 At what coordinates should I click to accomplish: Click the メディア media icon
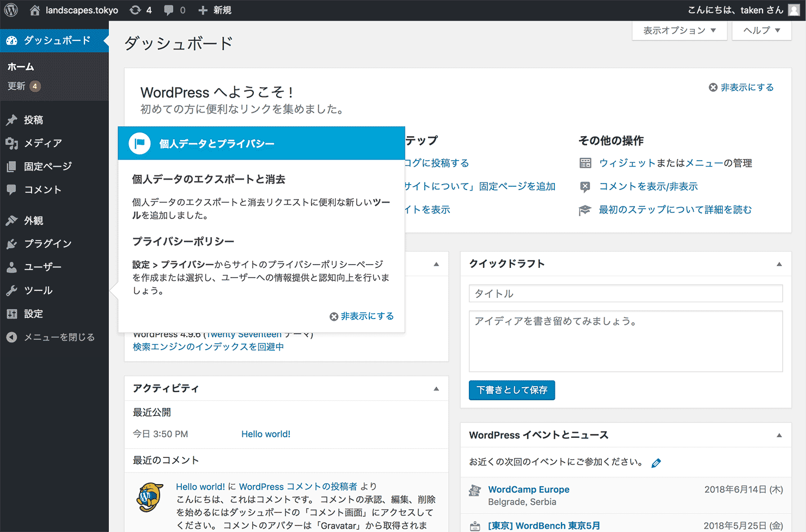[x=11, y=143]
